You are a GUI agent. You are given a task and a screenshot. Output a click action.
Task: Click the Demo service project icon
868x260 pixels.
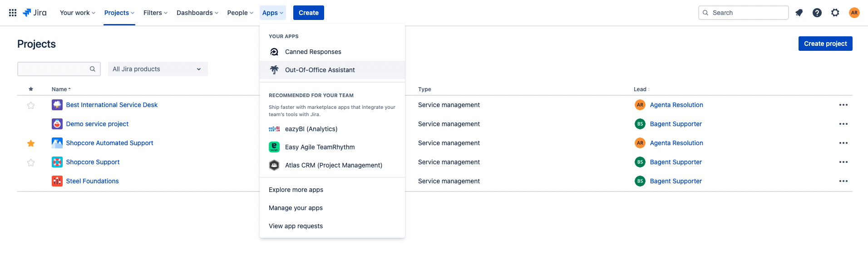pos(57,124)
